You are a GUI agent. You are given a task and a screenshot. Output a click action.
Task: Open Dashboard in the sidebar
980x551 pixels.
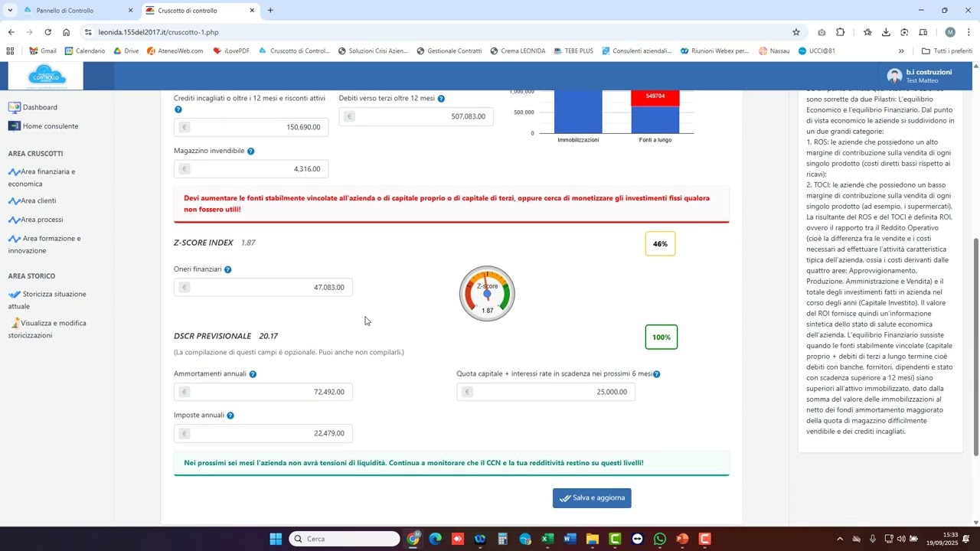[x=39, y=107]
